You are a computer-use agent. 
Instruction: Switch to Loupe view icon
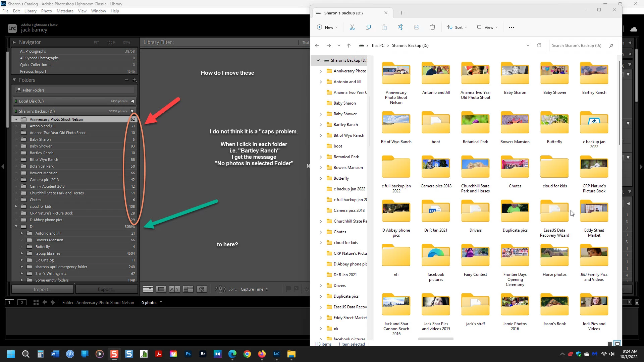(161, 289)
